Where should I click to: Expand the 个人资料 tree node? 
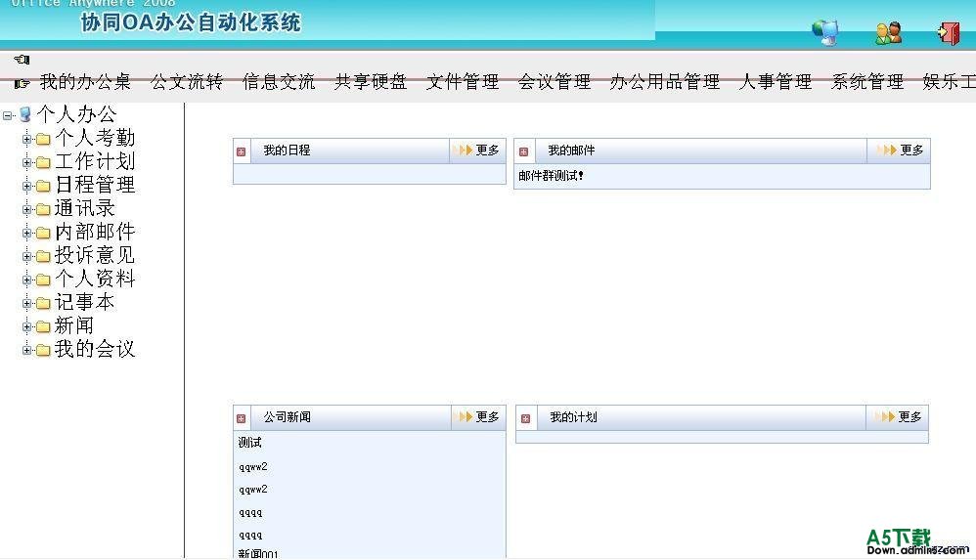pyautogui.click(x=26, y=280)
